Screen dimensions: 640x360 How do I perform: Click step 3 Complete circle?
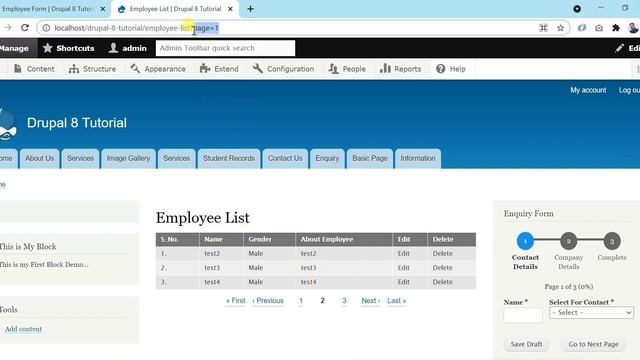click(612, 241)
